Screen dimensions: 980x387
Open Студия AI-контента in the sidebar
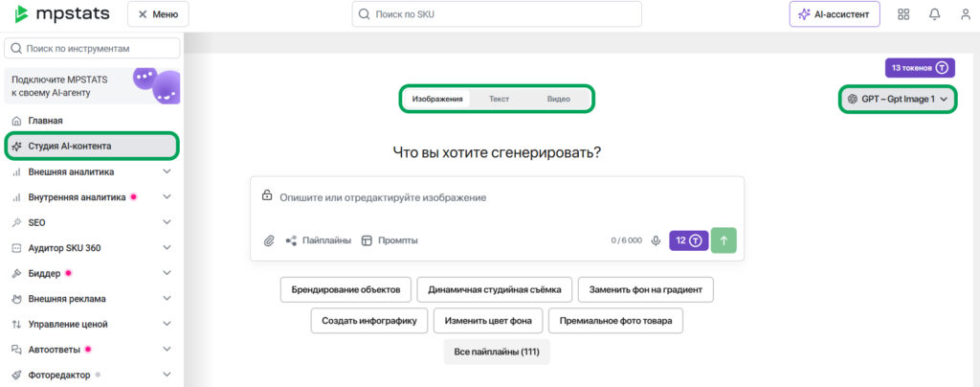92,146
